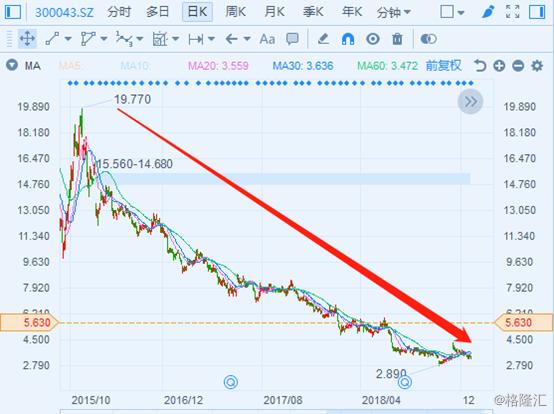Viewport: 554px width, 414px height.
Task: Click the 19.770 high price label
Action: (x=132, y=99)
